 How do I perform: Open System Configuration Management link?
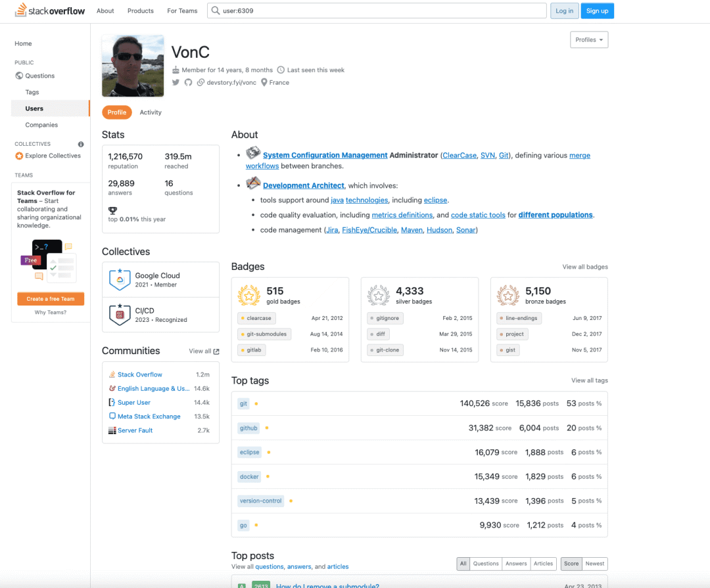325,155
